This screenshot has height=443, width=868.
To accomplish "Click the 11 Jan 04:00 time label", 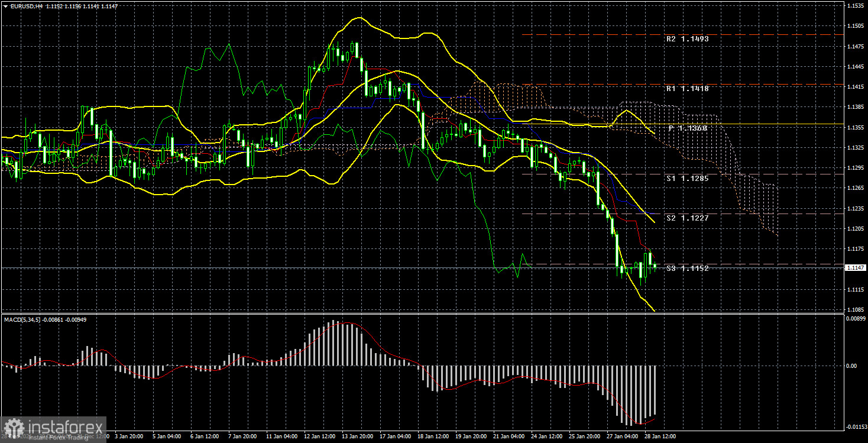I will point(281,436).
